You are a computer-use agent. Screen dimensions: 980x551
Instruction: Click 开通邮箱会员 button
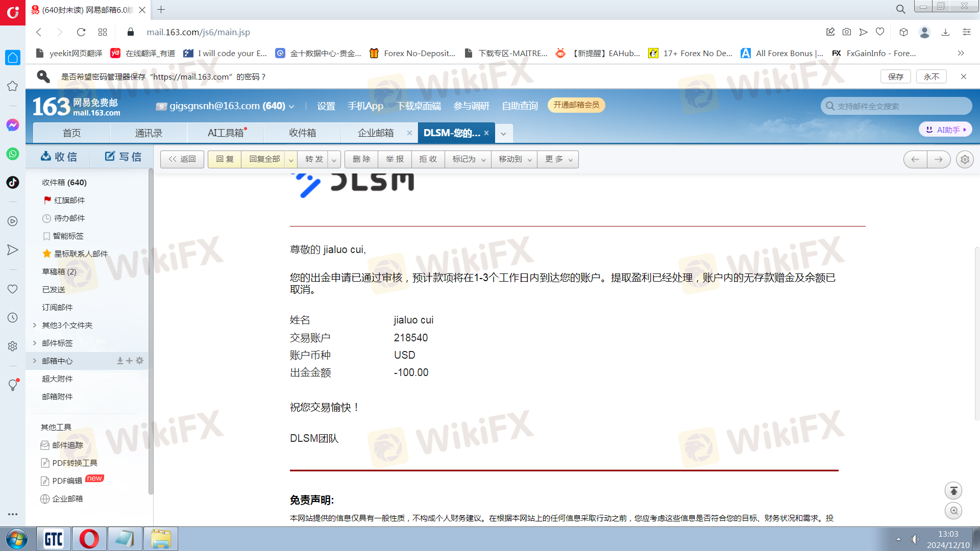[x=576, y=105]
